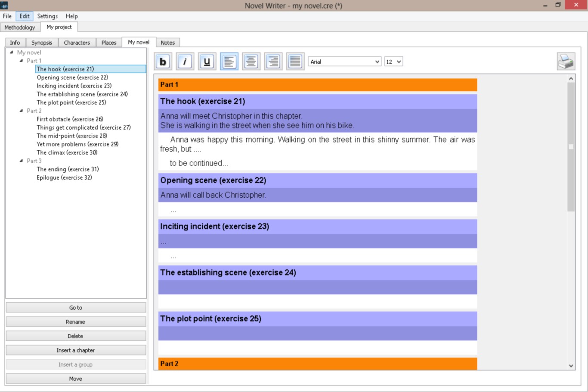
Task: Open the Help menu
Action: point(72,16)
